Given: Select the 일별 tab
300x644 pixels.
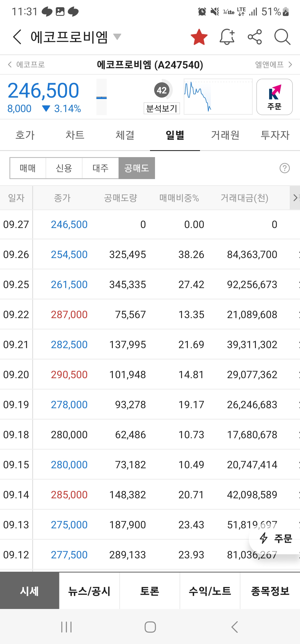Looking at the screenshot, I should pyautogui.click(x=175, y=135).
